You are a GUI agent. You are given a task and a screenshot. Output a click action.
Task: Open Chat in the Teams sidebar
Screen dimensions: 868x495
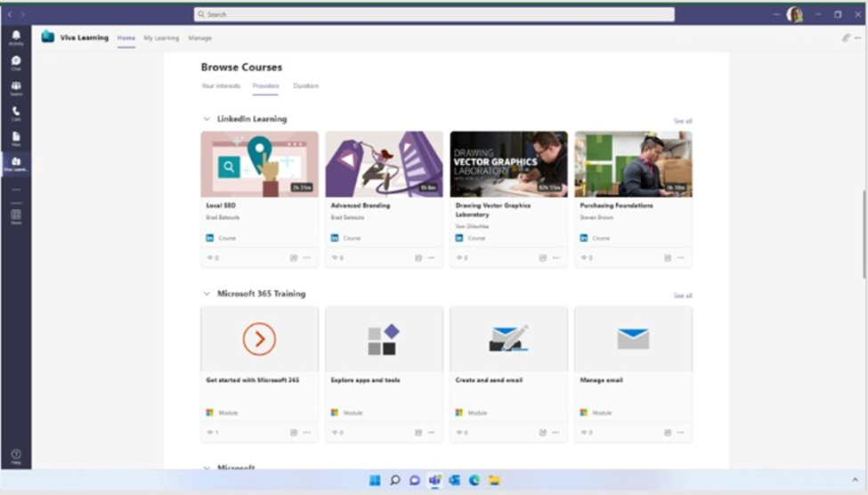coord(16,62)
